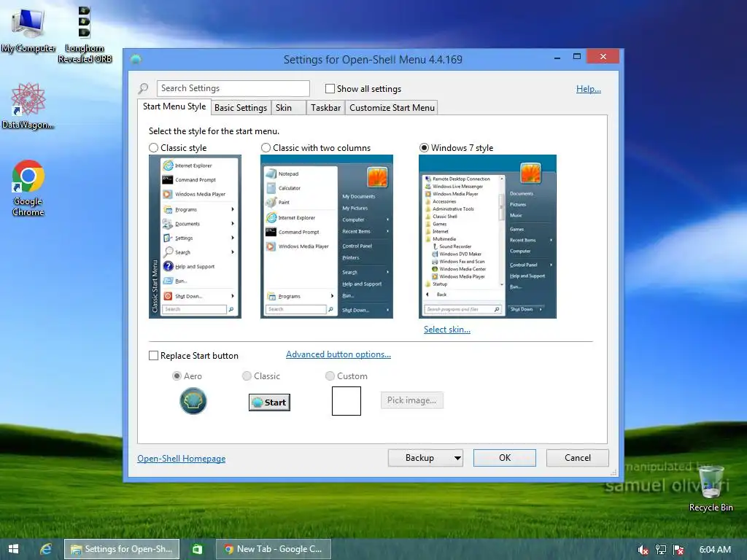The height and width of the screenshot is (560, 747).
Task: Enable the Replace Start button checkbox
Action: [x=153, y=356]
